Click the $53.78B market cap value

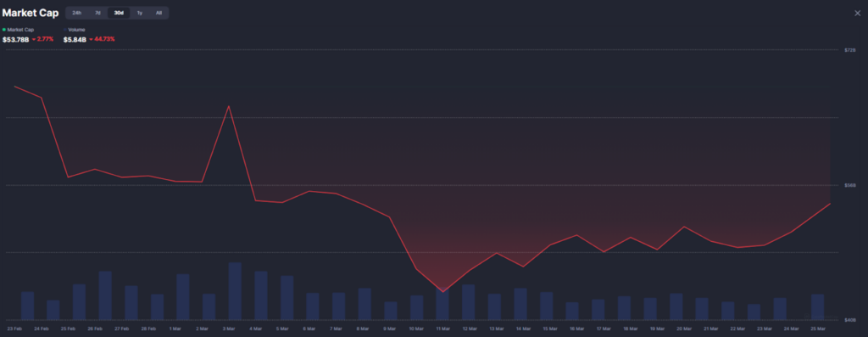[15, 39]
